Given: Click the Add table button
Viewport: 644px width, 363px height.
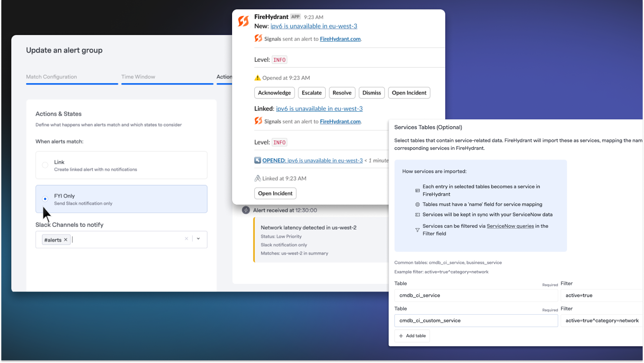Looking at the screenshot, I should point(412,336).
